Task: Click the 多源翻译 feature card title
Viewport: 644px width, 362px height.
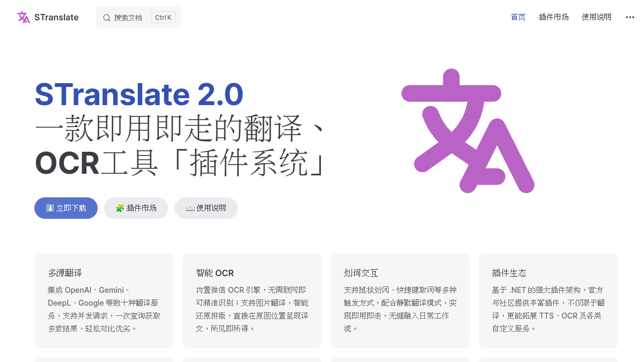Action: (65, 273)
